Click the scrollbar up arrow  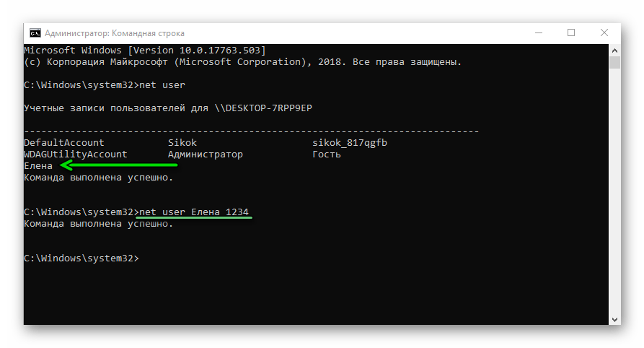click(614, 50)
